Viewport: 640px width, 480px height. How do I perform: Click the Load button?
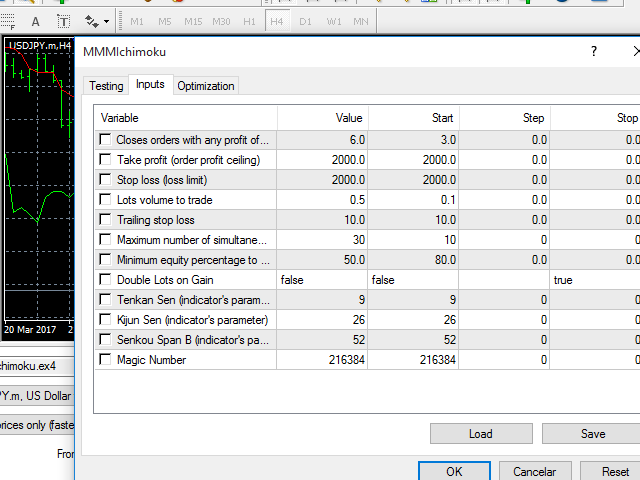pos(481,434)
